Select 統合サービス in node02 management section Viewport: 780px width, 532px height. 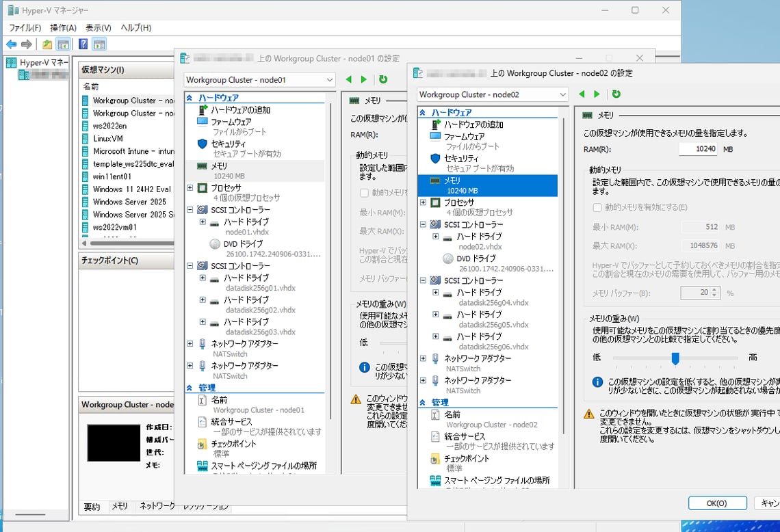tap(464, 436)
